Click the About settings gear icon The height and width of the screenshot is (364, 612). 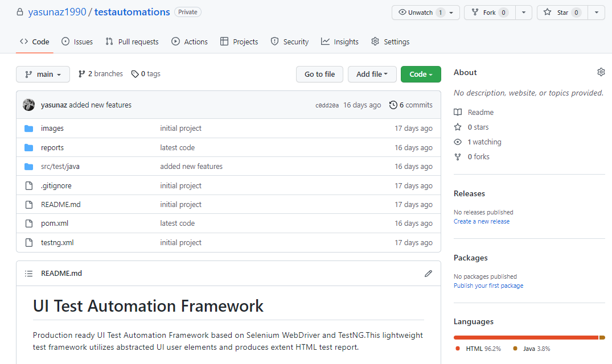click(601, 72)
